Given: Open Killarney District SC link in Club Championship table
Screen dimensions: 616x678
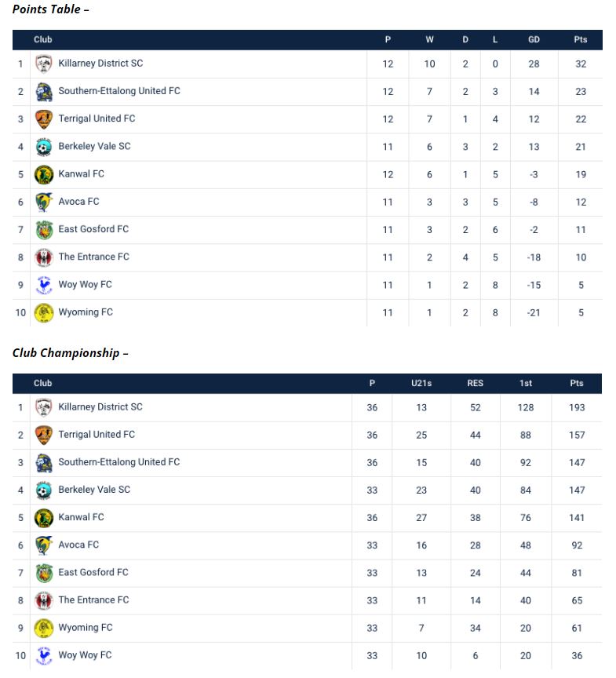Looking at the screenshot, I should click(x=100, y=406).
